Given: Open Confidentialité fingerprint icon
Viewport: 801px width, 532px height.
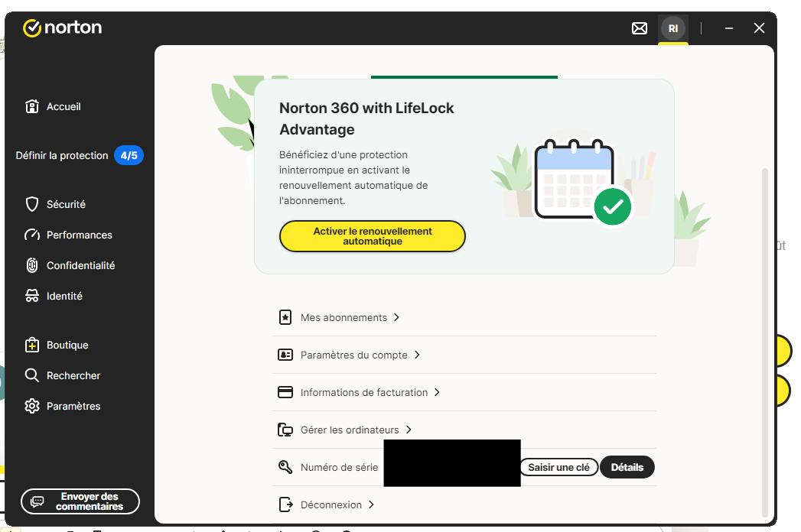Looking at the screenshot, I should (x=32, y=265).
